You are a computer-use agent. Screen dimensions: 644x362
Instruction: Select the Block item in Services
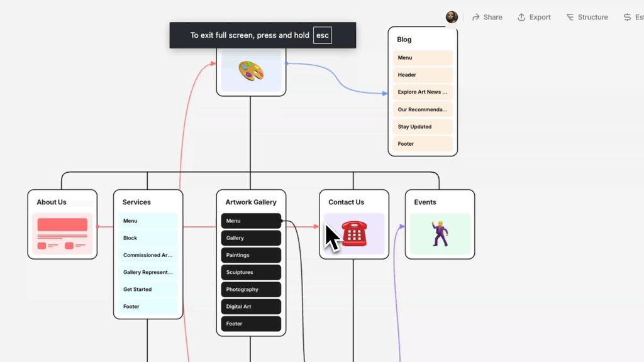click(148, 238)
